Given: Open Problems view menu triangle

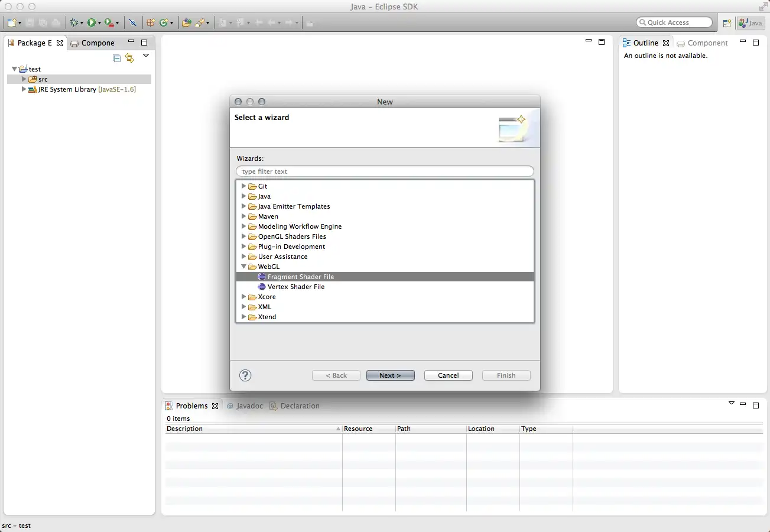Looking at the screenshot, I should click(x=732, y=403).
